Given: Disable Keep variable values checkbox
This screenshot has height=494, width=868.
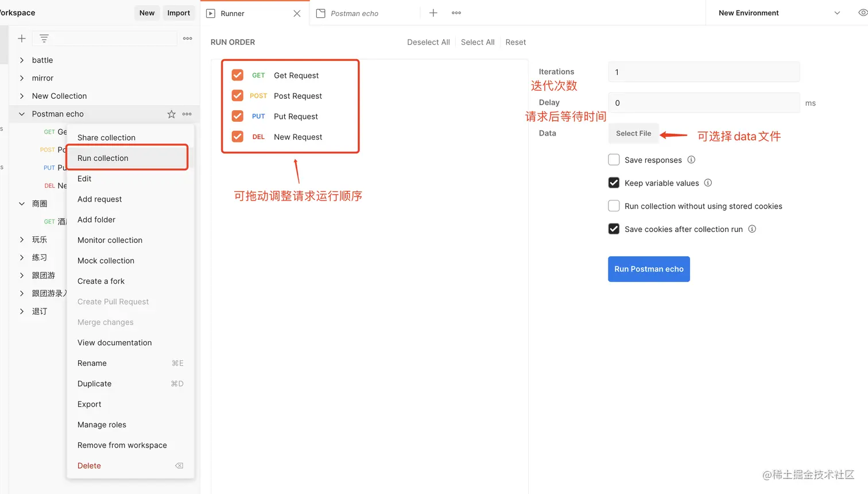Looking at the screenshot, I should tap(614, 183).
